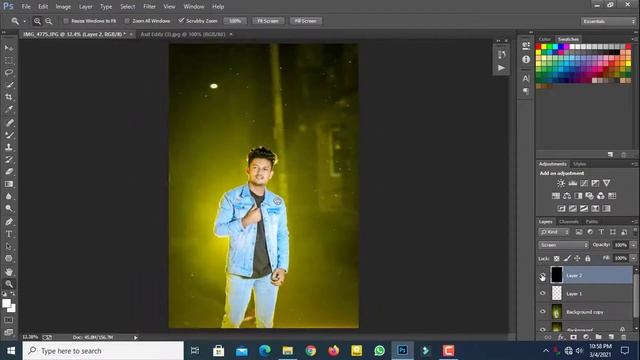Toggle lock transparent pixels
Screen dimensions: 640x360
pyautogui.click(x=556, y=258)
